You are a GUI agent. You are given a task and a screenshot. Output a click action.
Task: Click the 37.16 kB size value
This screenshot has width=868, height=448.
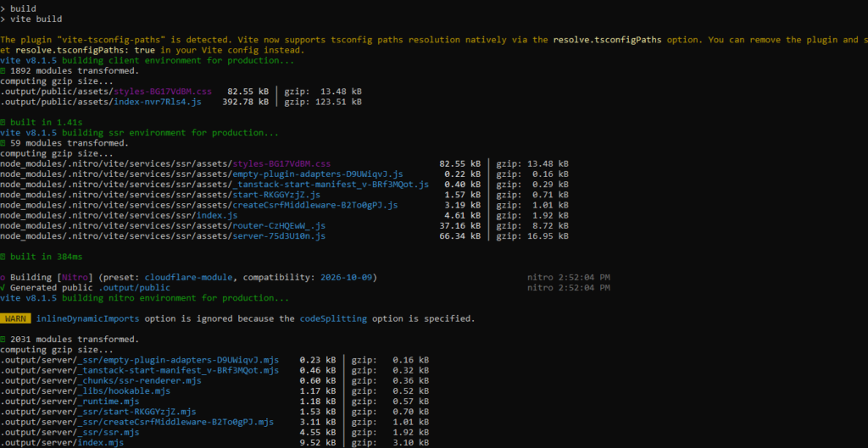pos(459,225)
